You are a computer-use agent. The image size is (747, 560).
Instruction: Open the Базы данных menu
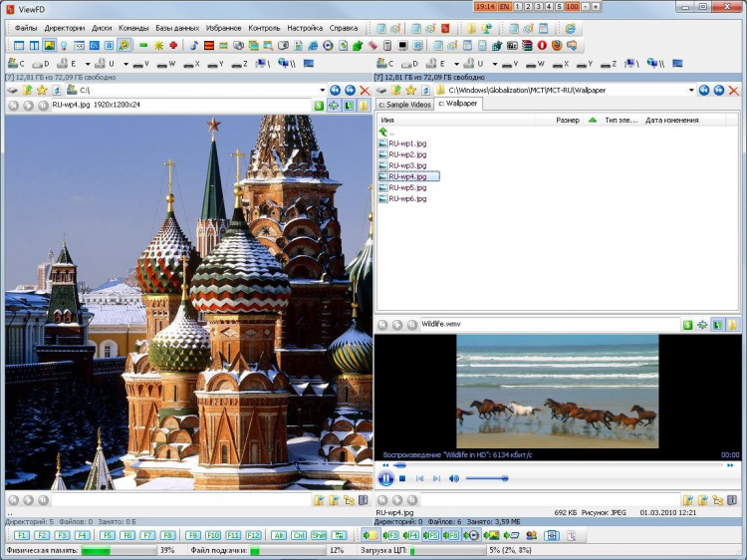[177, 28]
